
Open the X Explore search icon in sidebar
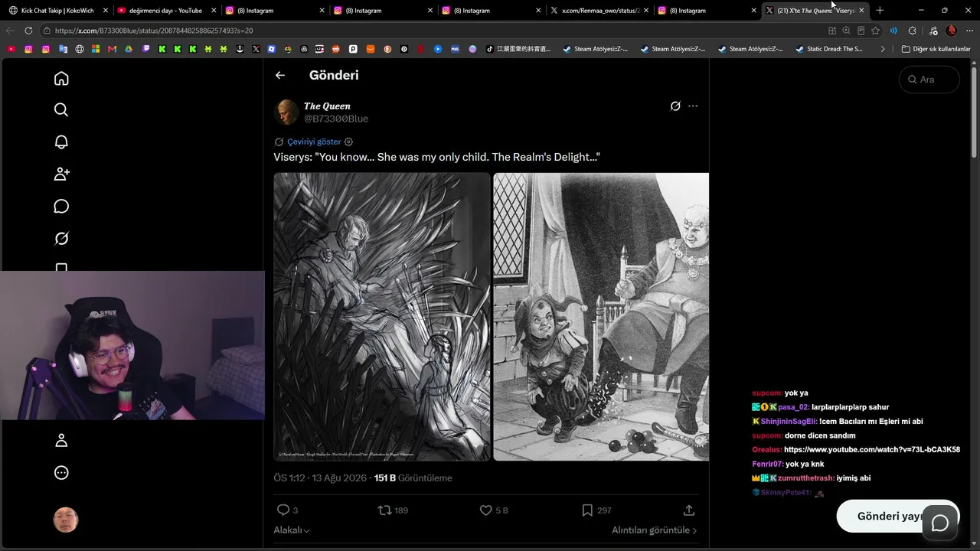(61, 109)
